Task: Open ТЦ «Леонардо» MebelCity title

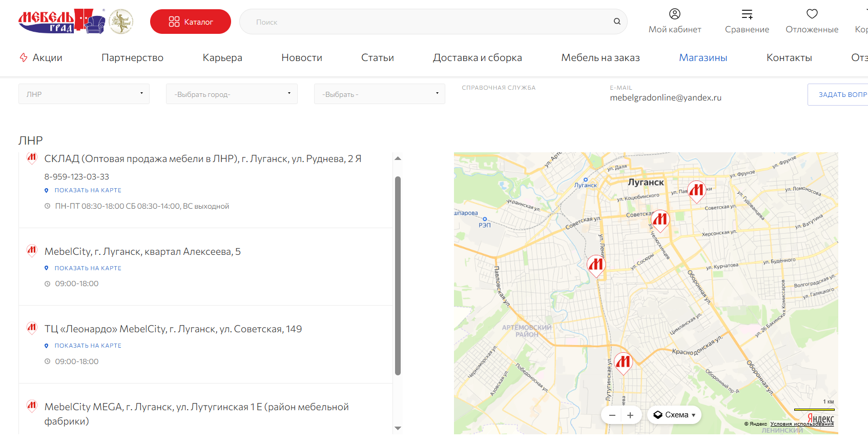Action: point(173,329)
